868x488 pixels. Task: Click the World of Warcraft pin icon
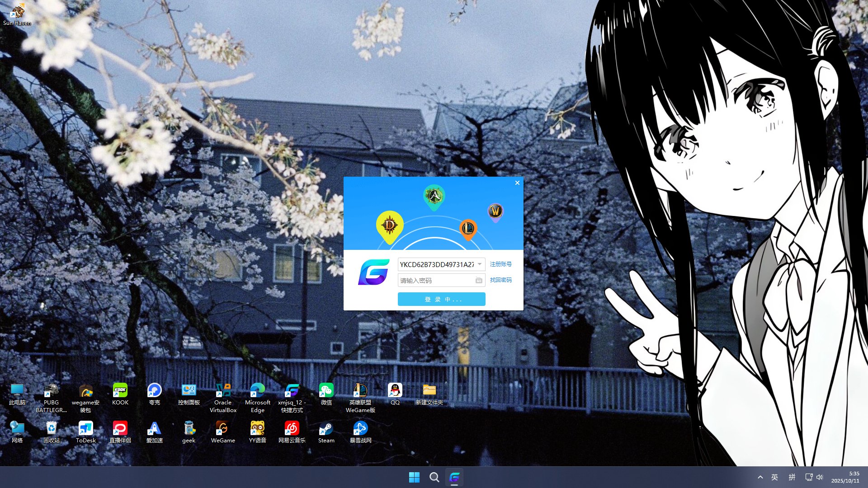click(x=495, y=211)
